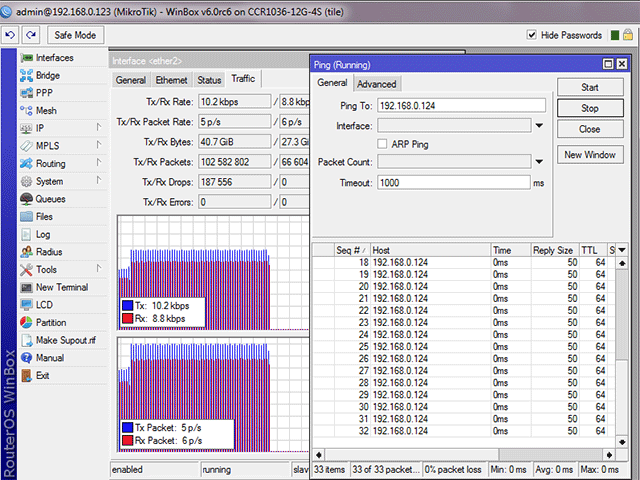Click the Ping To address field
Viewport: 640px width, 480px height.
(461, 105)
